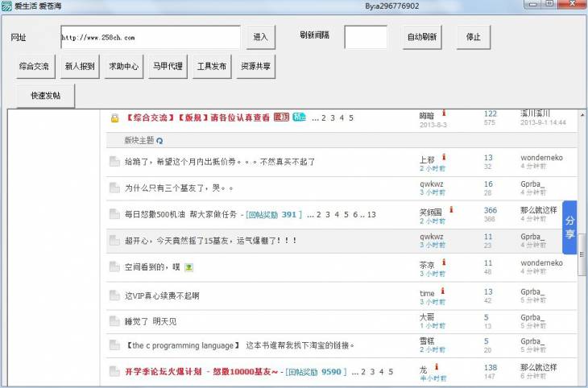Click the red badge icon next to 上邪
The image size is (588, 388).
point(444,157)
